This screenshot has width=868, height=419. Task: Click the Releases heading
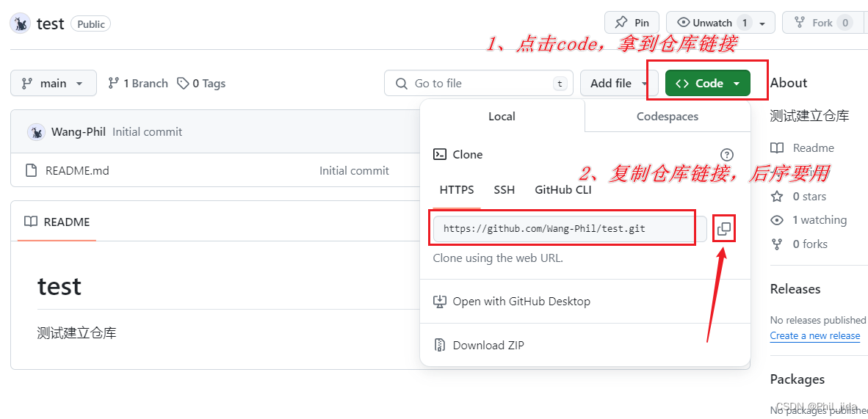795,289
